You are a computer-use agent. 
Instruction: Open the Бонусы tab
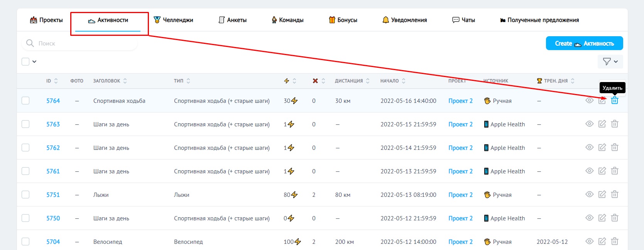(343, 20)
